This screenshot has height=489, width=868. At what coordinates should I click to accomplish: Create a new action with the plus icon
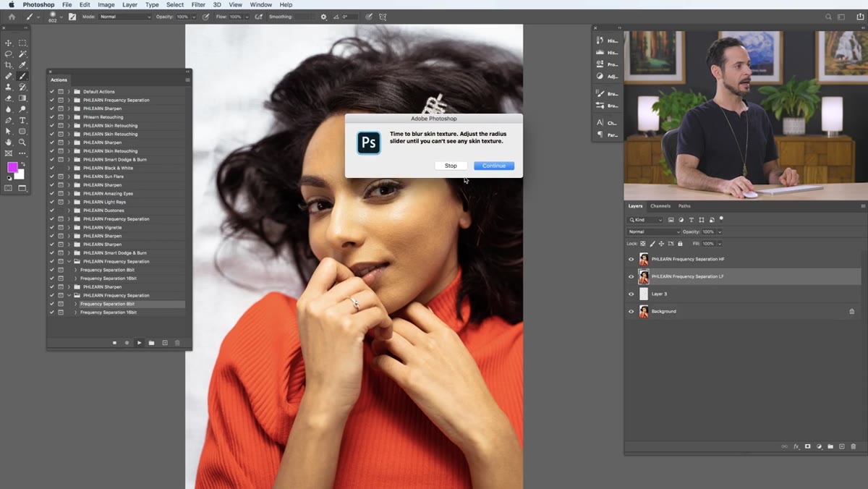coord(164,343)
